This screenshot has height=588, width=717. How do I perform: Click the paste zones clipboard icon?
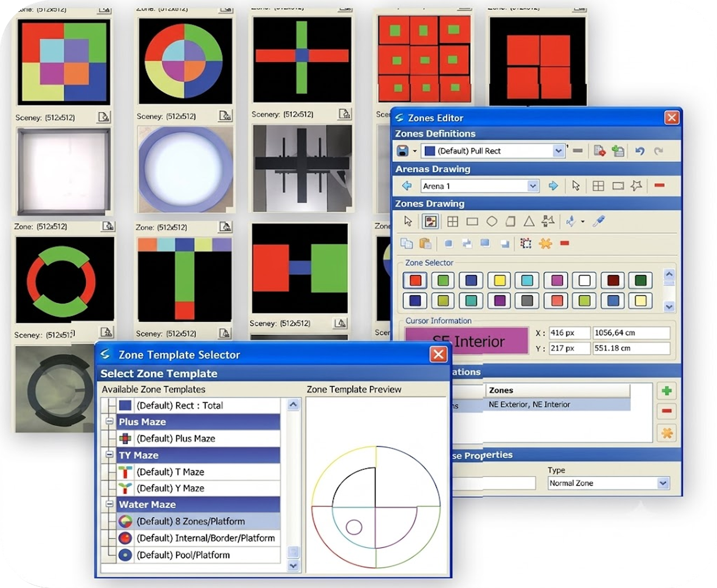click(425, 243)
